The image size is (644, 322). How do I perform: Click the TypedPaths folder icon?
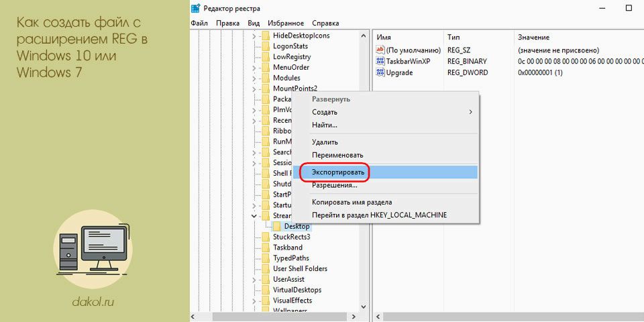(266, 258)
